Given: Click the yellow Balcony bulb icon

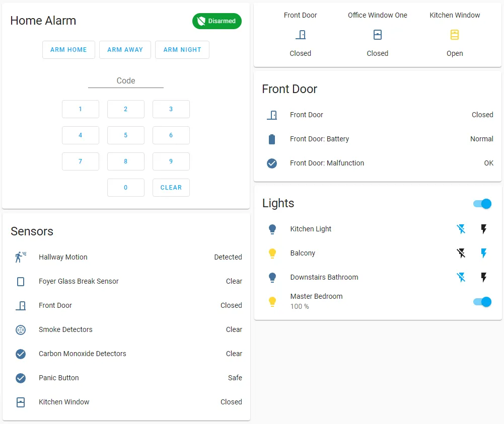Looking at the screenshot, I should 272,253.
